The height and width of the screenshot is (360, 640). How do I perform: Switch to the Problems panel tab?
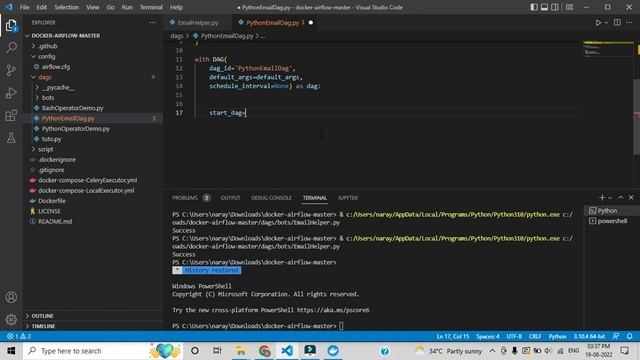[x=191, y=198]
